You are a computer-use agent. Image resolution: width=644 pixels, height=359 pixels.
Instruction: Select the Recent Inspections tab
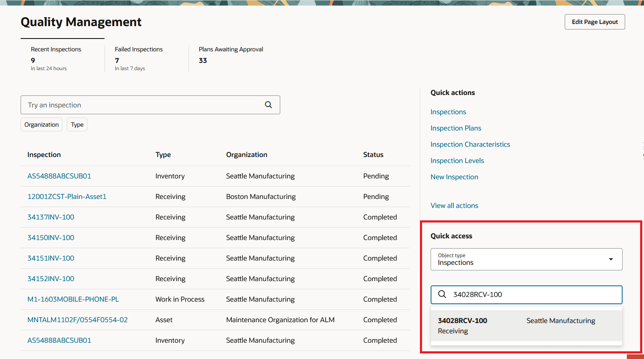56,58
